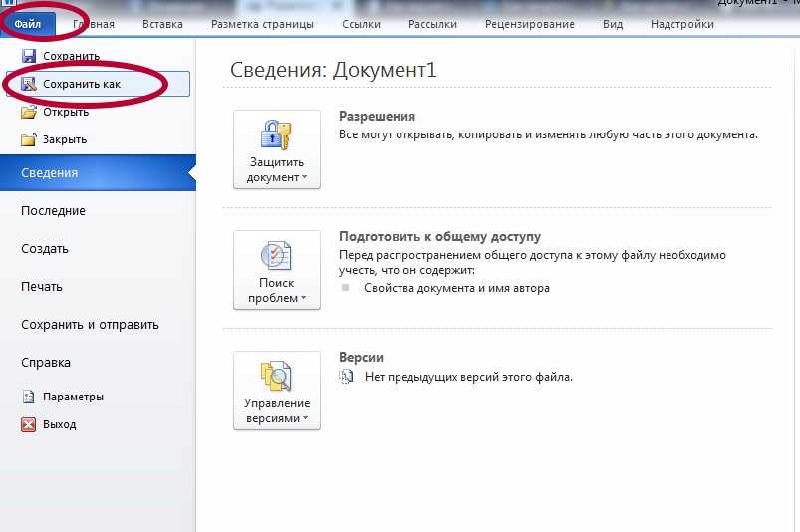800x532 pixels.
Task: Open Сохранить и отправить section
Action: click(90, 325)
